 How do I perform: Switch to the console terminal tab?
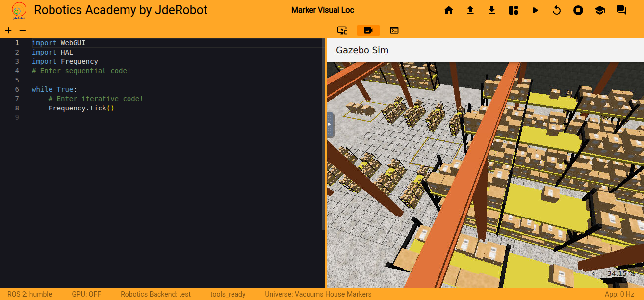point(394,30)
